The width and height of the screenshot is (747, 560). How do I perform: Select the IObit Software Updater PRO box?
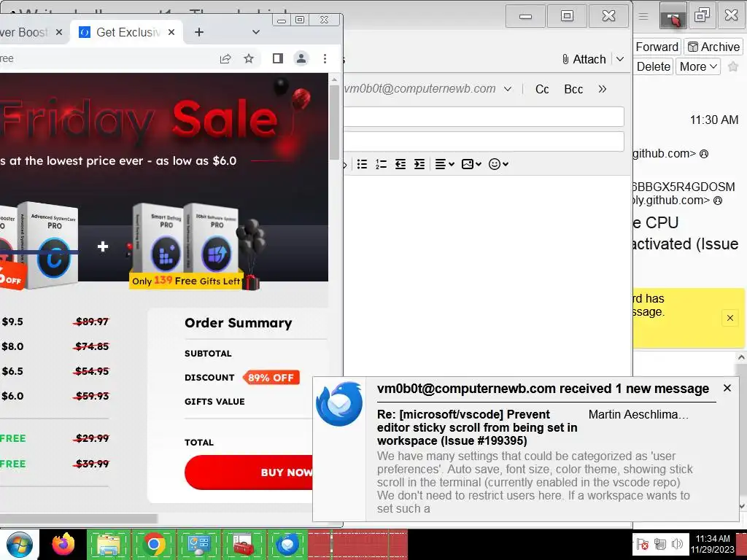point(212,239)
